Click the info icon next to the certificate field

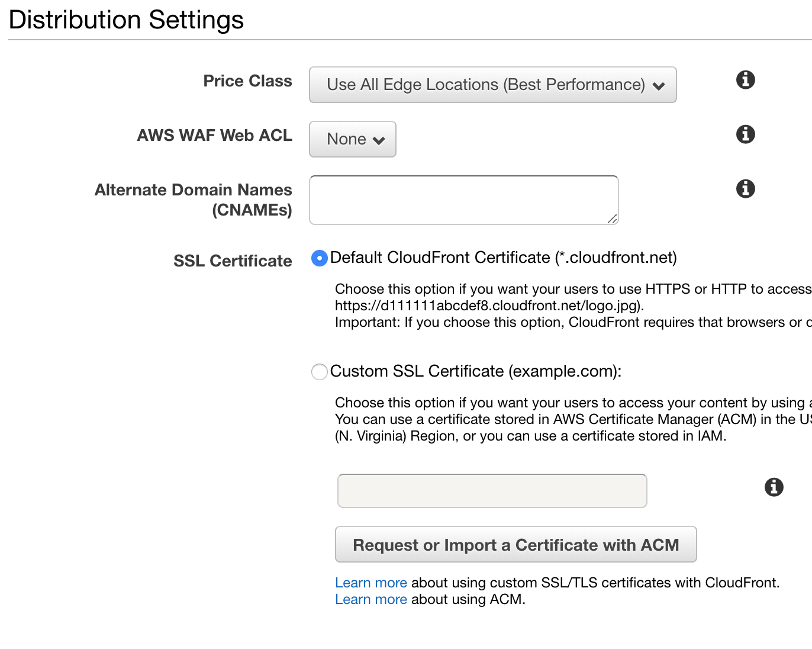tap(774, 487)
